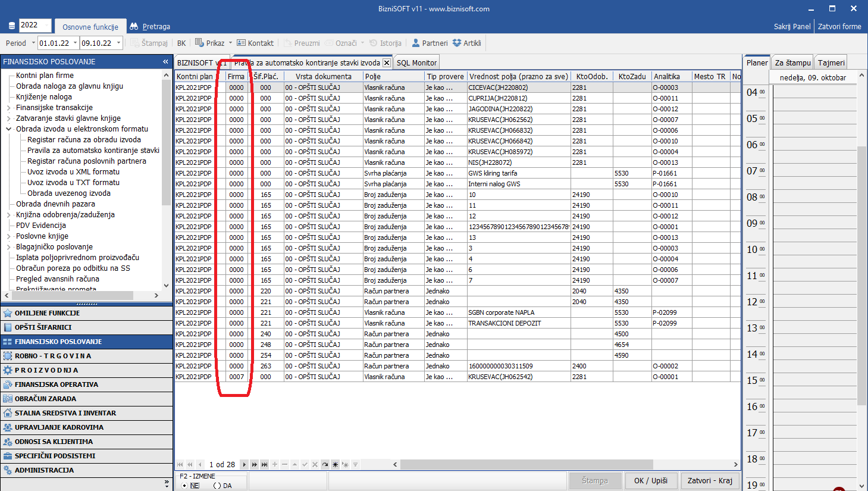Viewport: 868px width, 491px height.
Task: Click the Kontakt card icon
Action: coord(241,43)
